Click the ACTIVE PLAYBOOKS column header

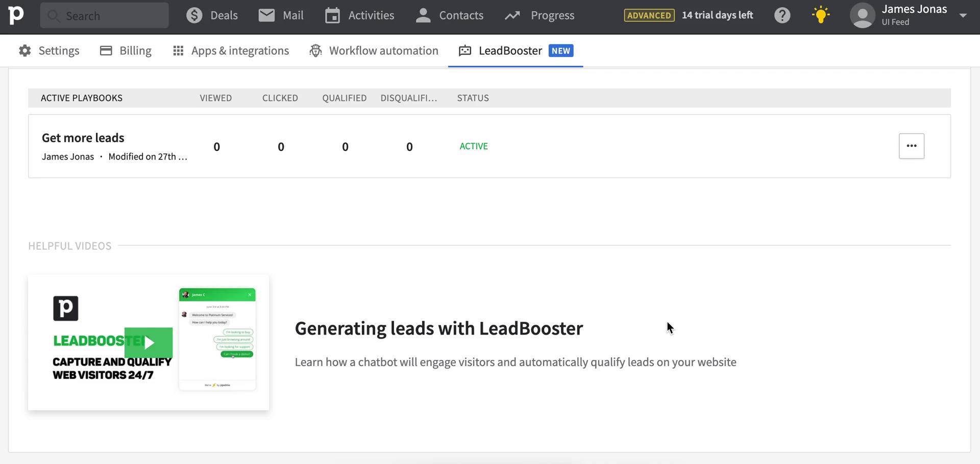tap(82, 98)
